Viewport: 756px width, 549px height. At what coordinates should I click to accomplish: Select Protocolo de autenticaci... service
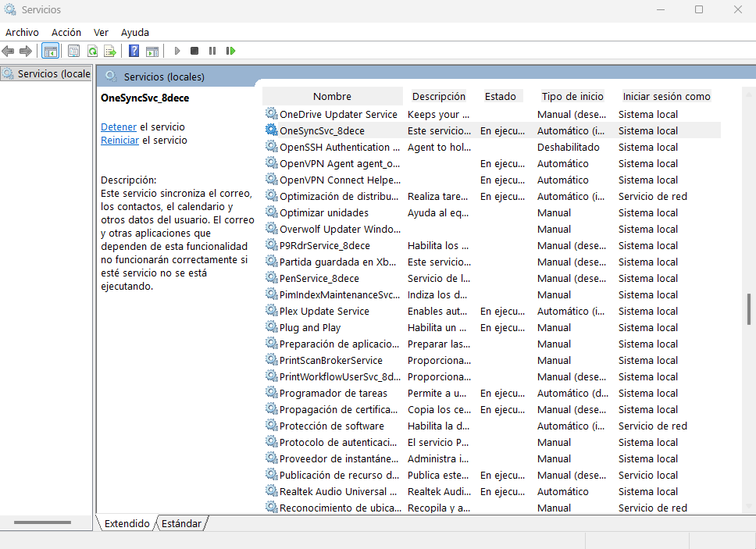click(492, 442)
